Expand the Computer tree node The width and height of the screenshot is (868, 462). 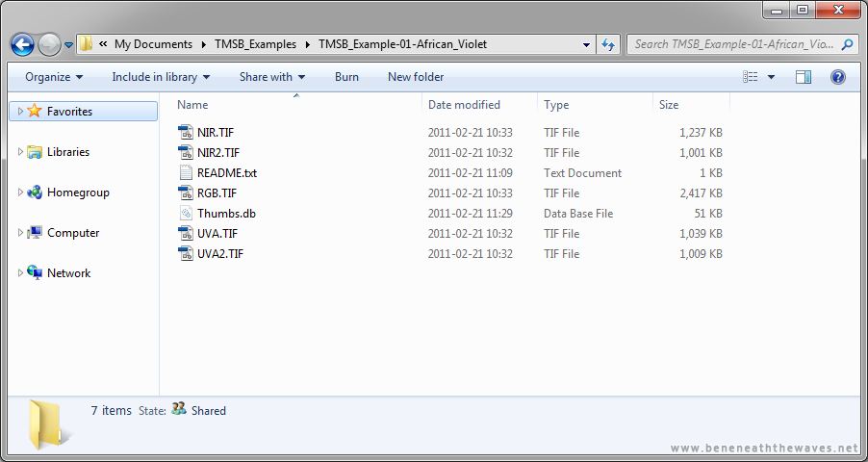click(x=20, y=233)
